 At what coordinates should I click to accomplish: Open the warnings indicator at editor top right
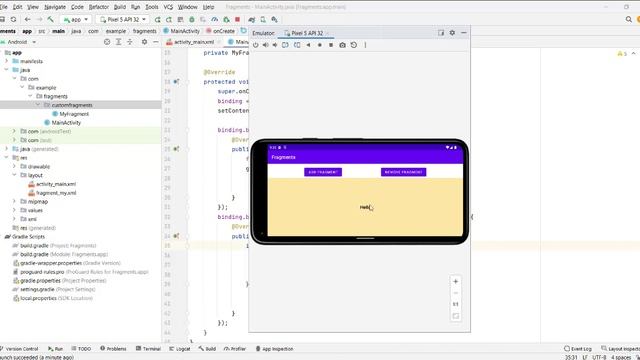pyautogui.click(x=622, y=53)
